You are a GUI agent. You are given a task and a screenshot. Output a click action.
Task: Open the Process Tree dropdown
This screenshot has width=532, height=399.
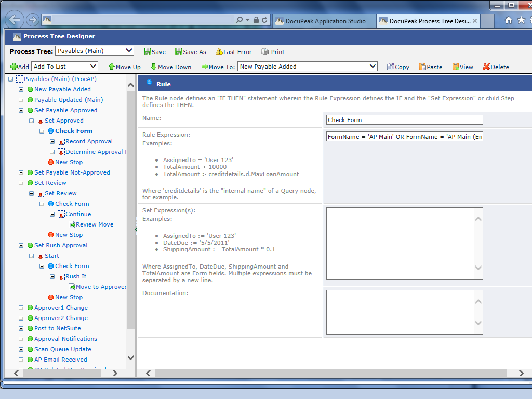95,51
